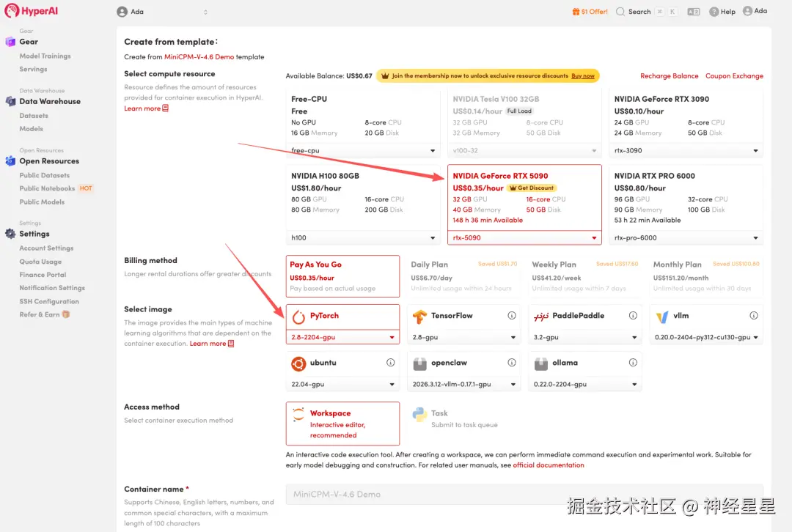Viewport: 792px width, 532px height.
Task: Show PaddlePaddle image info icon
Action: coord(633,316)
